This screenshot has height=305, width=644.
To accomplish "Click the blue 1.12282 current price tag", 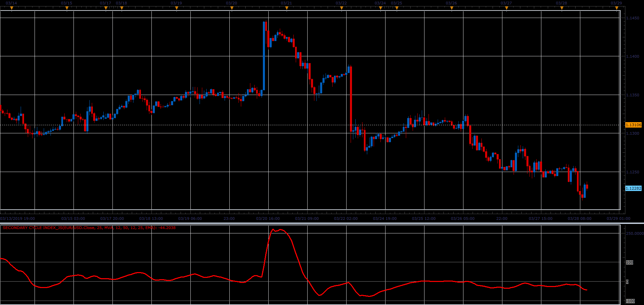I will coord(633,188).
